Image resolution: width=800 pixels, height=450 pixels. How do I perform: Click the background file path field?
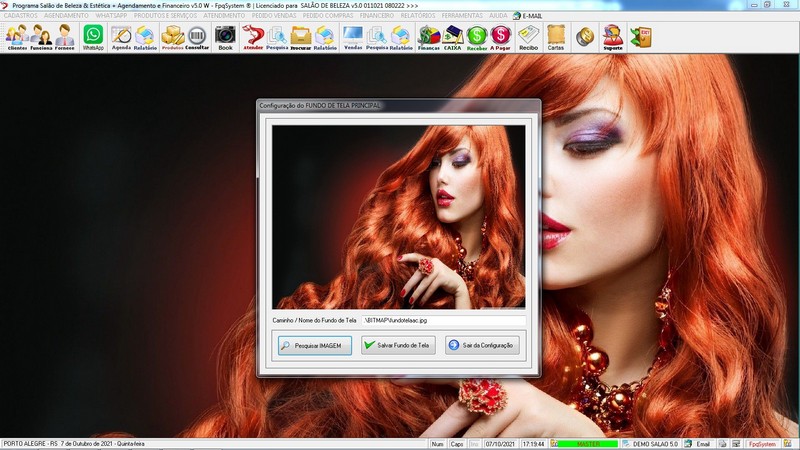coord(442,320)
